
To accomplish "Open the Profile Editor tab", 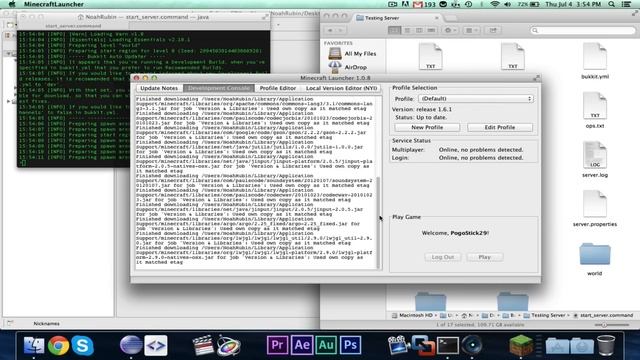I will click(278, 88).
